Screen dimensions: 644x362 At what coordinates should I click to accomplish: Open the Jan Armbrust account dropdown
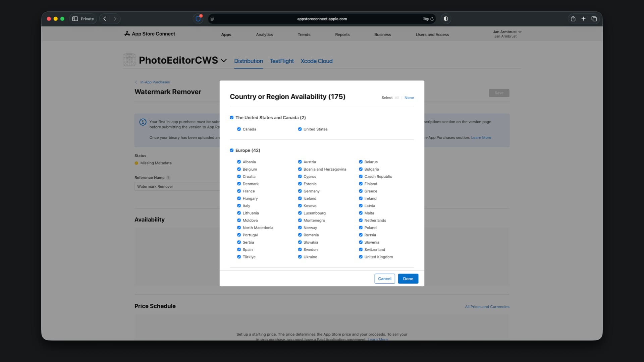click(x=507, y=32)
